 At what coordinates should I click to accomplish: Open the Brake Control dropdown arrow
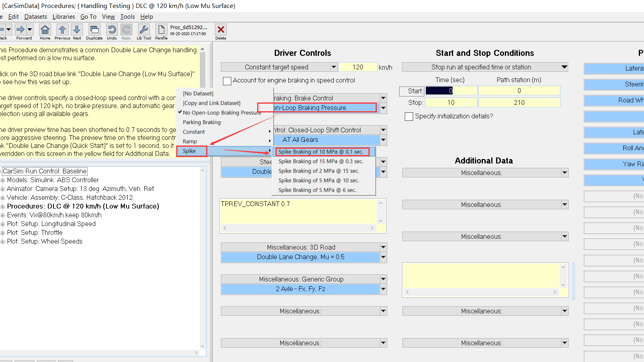coord(383,98)
